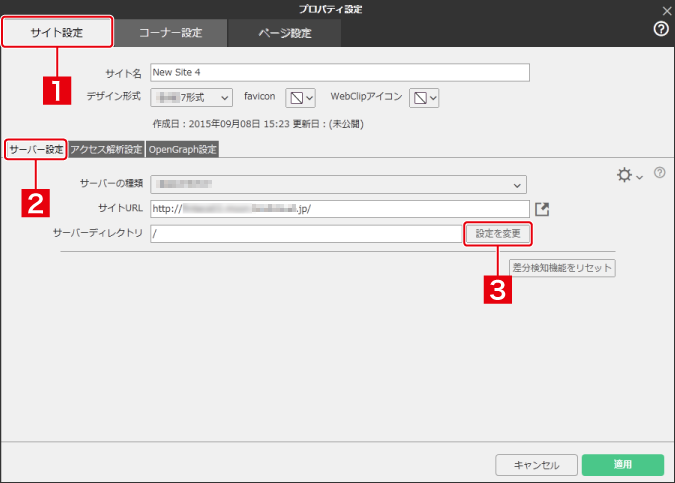Click the 差分検知機能をリセット button

pyautogui.click(x=562, y=268)
